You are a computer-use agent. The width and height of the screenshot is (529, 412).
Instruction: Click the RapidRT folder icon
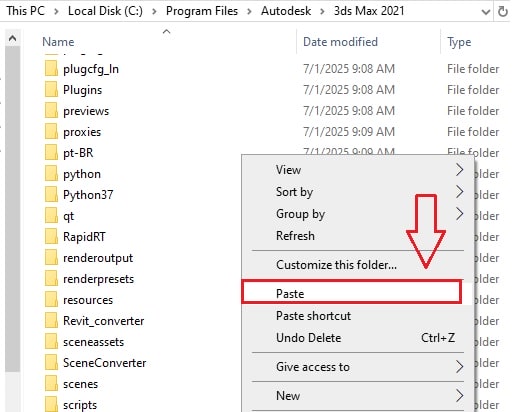tap(51, 237)
